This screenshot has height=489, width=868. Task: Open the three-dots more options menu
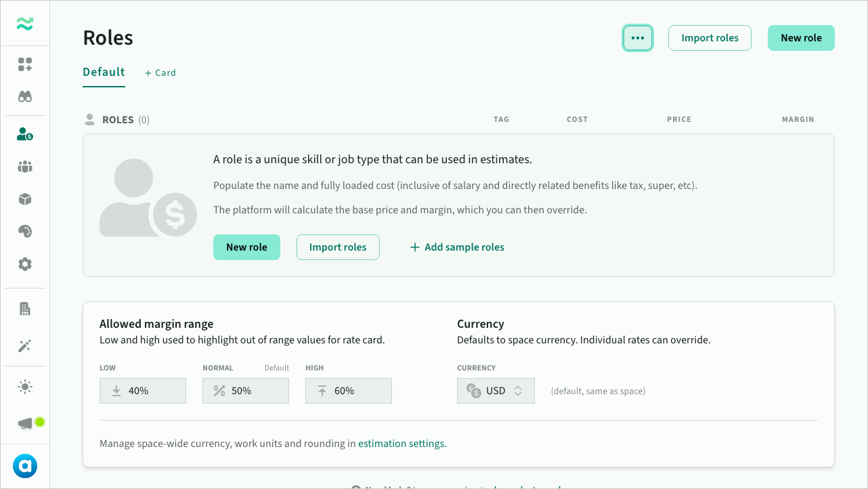click(x=638, y=38)
